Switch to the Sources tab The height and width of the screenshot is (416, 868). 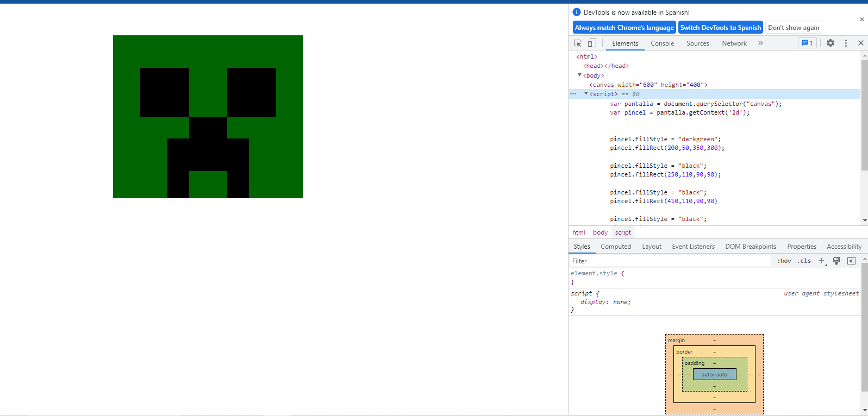tap(697, 43)
